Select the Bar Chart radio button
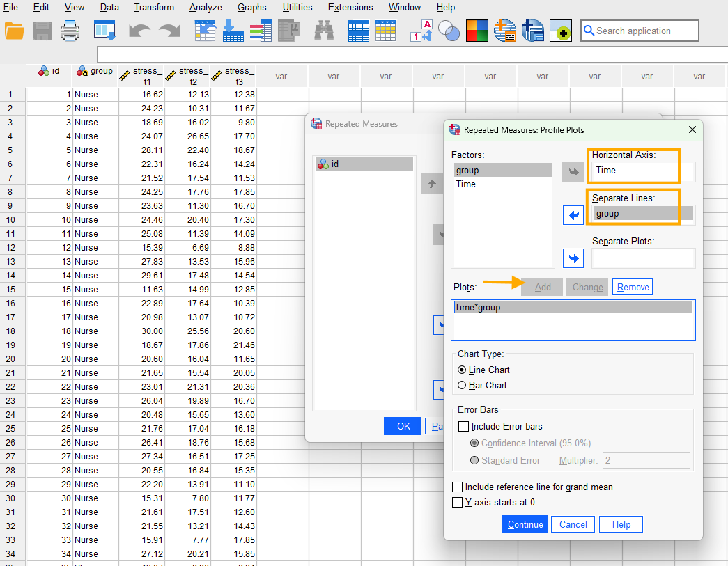This screenshot has height=566, width=728. pos(462,385)
